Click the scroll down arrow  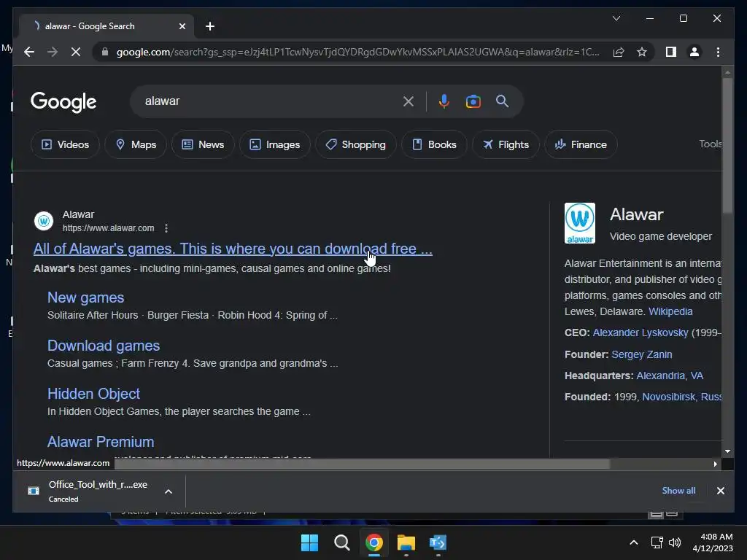(x=727, y=451)
